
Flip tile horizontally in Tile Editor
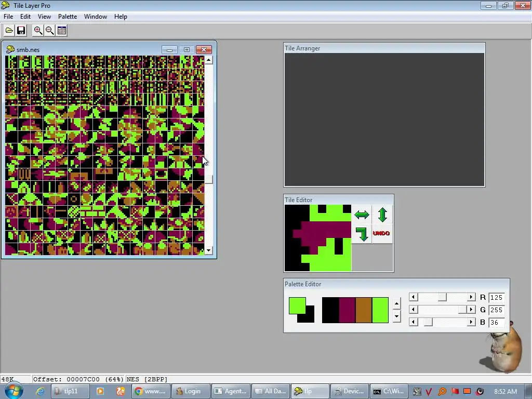(362, 215)
